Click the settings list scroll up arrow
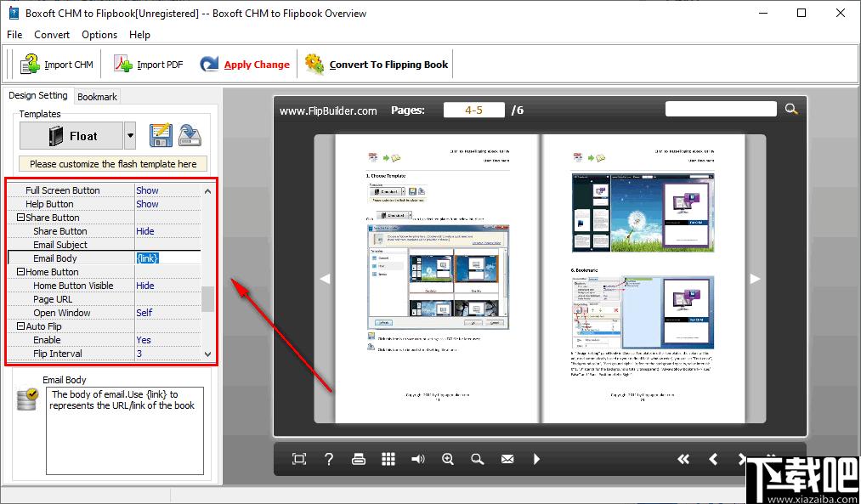 click(207, 191)
